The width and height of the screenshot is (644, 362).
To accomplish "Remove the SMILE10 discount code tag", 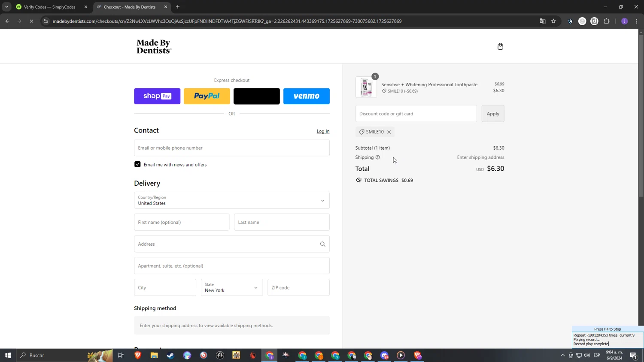I will [389, 132].
